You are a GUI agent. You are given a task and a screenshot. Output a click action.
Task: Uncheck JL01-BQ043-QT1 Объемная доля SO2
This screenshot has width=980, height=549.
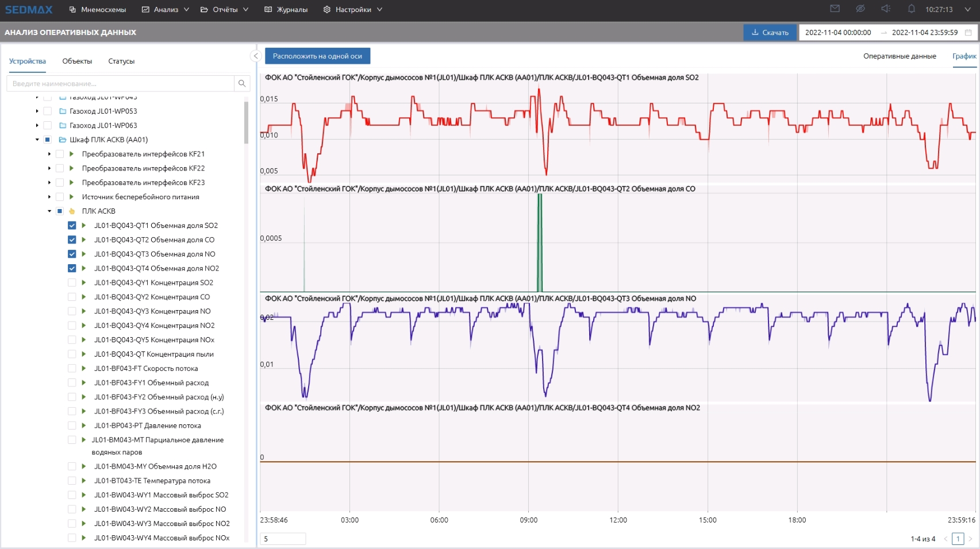click(x=72, y=226)
